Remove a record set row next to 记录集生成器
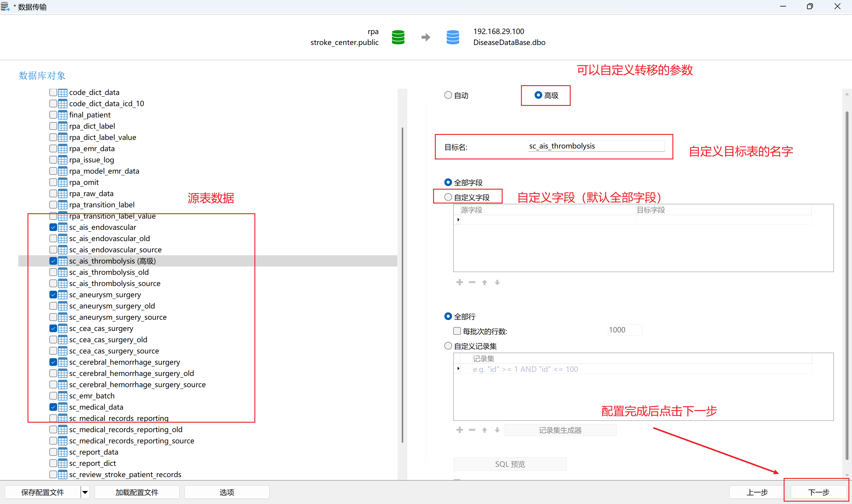Viewport: 852px width, 504px height. (x=472, y=430)
